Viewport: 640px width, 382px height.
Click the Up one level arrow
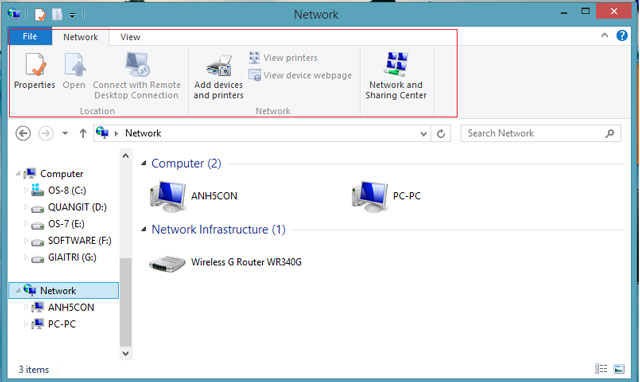(x=83, y=133)
